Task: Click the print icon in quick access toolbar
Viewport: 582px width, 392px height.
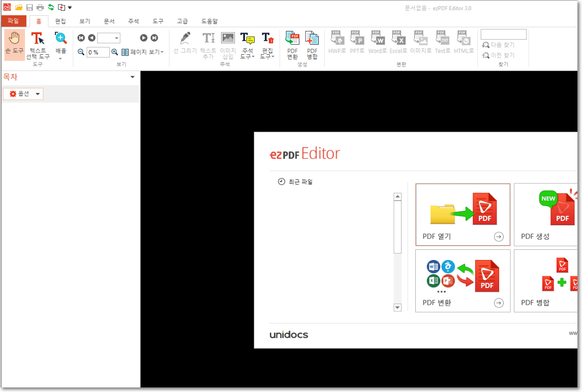Action: [x=40, y=8]
